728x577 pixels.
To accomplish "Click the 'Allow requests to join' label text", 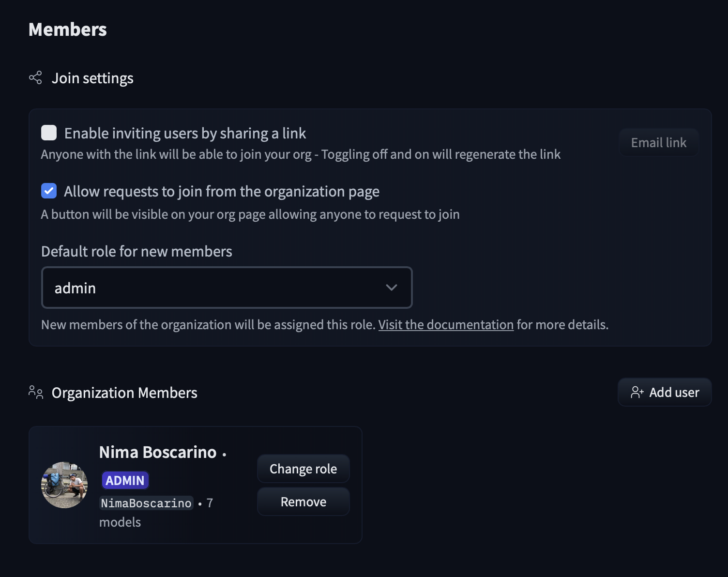I will point(221,192).
